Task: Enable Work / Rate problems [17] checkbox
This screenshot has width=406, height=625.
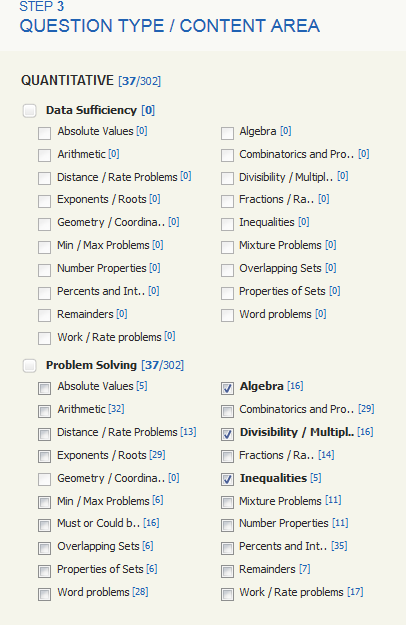Action: 227,594
